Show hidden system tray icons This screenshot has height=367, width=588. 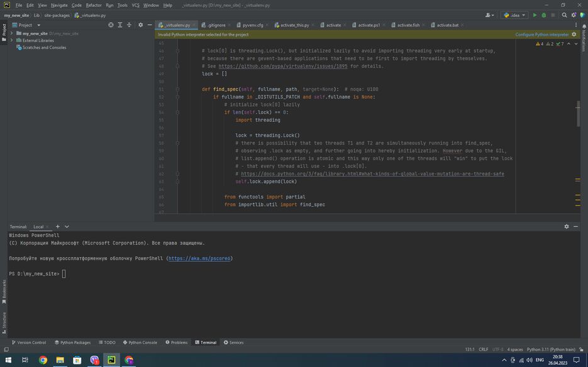point(504,360)
